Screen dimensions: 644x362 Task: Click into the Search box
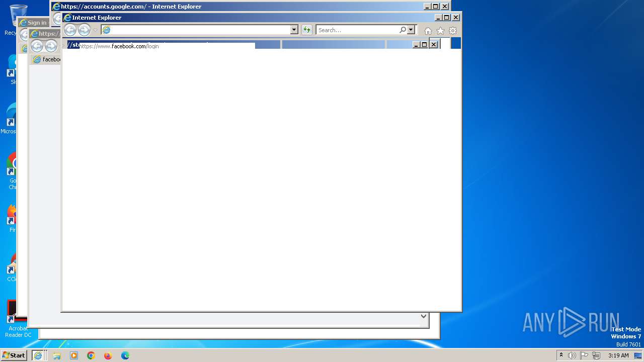[x=358, y=30]
